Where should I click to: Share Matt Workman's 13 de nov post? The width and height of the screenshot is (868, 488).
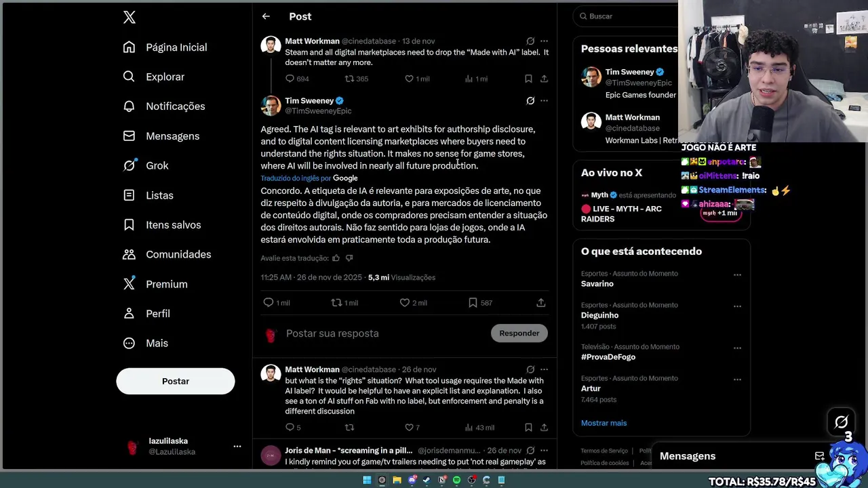pyautogui.click(x=544, y=79)
